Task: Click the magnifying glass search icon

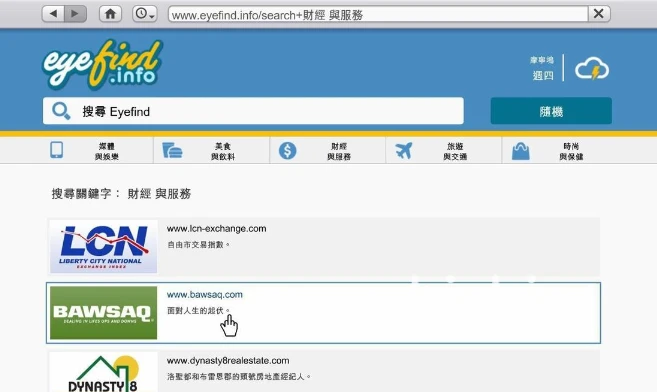Action: point(61,111)
